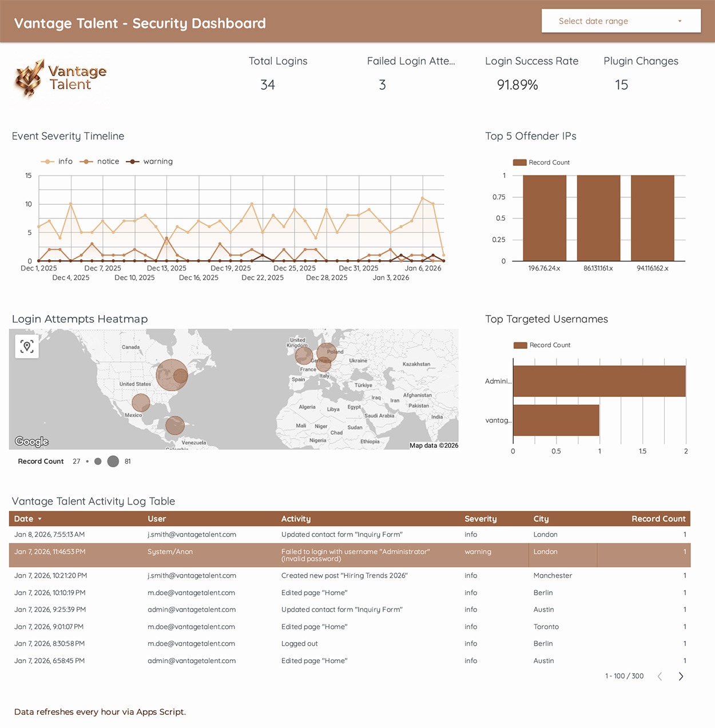
Task: Toggle the info series in timeline legend
Action: click(x=57, y=162)
